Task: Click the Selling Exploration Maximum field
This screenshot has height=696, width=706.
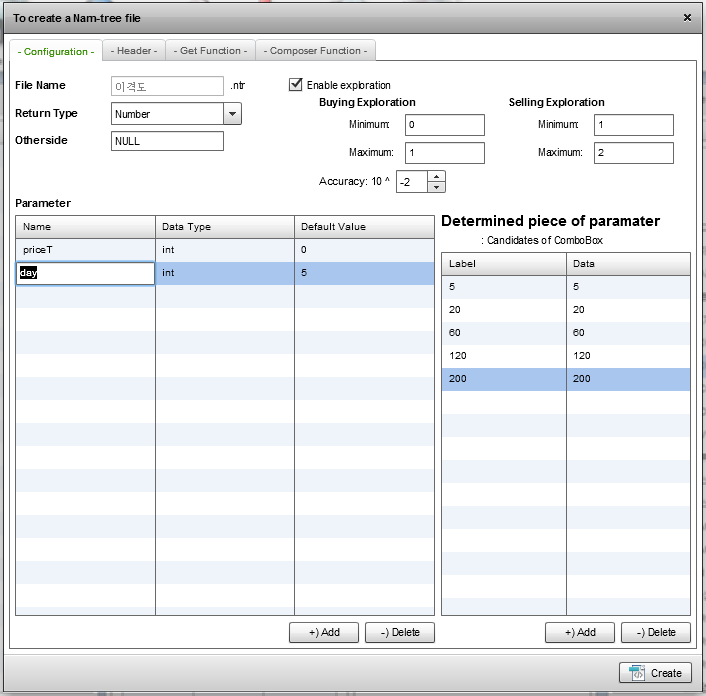Action: click(x=633, y=153)
